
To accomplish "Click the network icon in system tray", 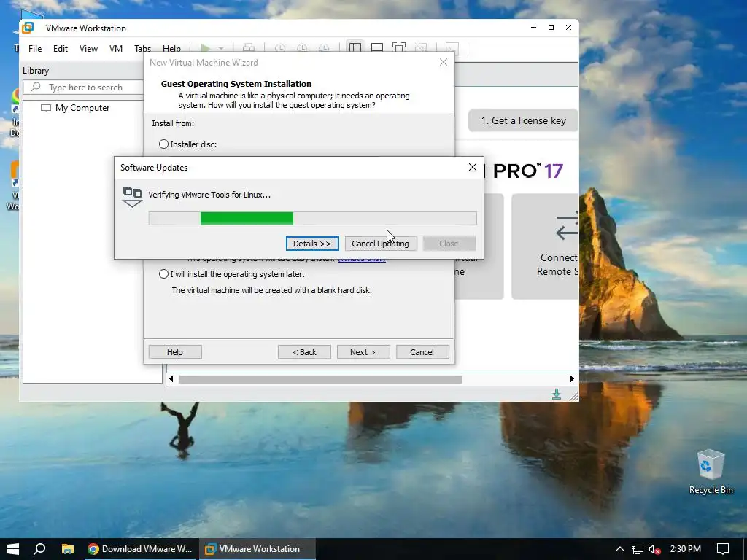I will coord(638,549).
